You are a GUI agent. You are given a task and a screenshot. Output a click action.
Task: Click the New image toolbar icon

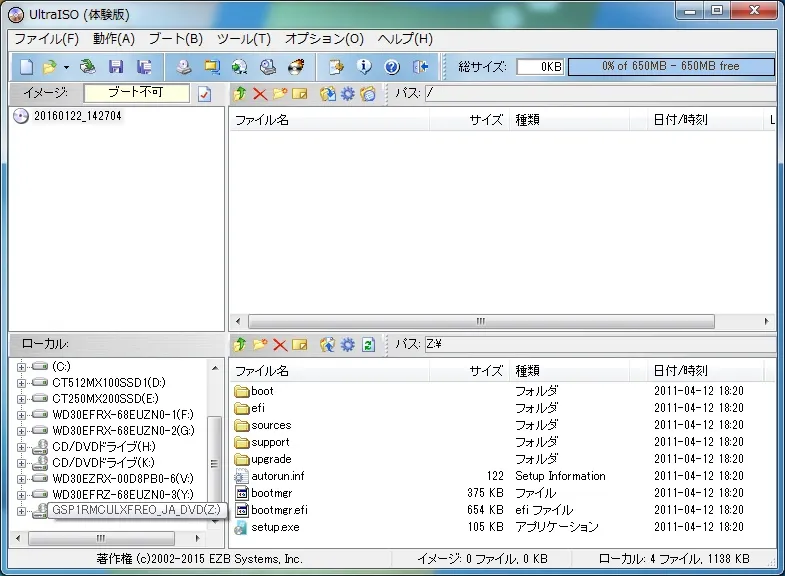click(x=26, y=67)
